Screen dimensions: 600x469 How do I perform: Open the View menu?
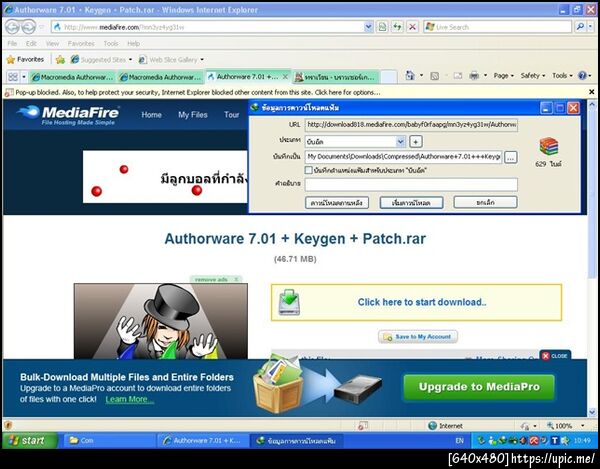52,44
